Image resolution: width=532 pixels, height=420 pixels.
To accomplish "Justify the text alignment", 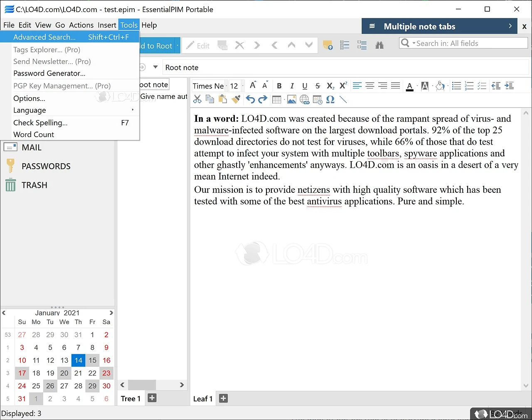I will pos(396,86).
